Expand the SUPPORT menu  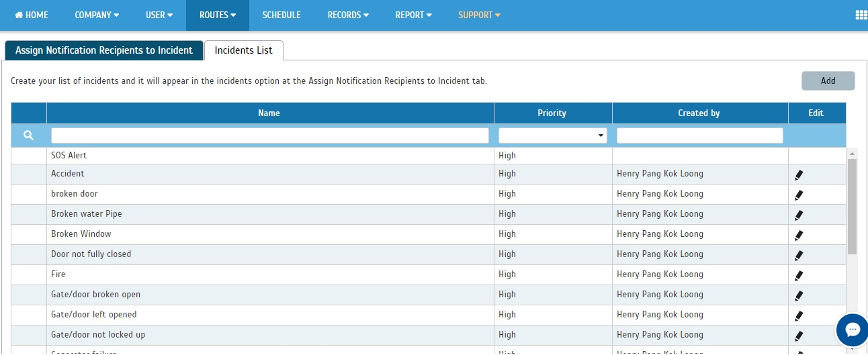[x=479, y=15]
